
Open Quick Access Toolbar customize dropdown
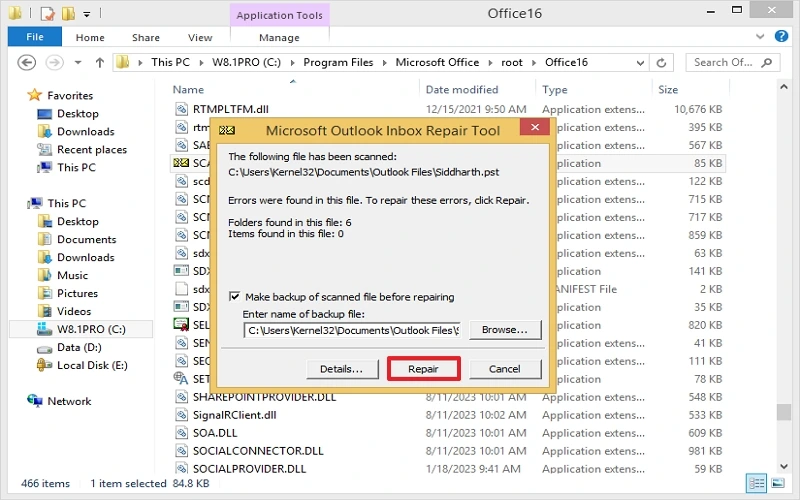click(x=87, y=14)
